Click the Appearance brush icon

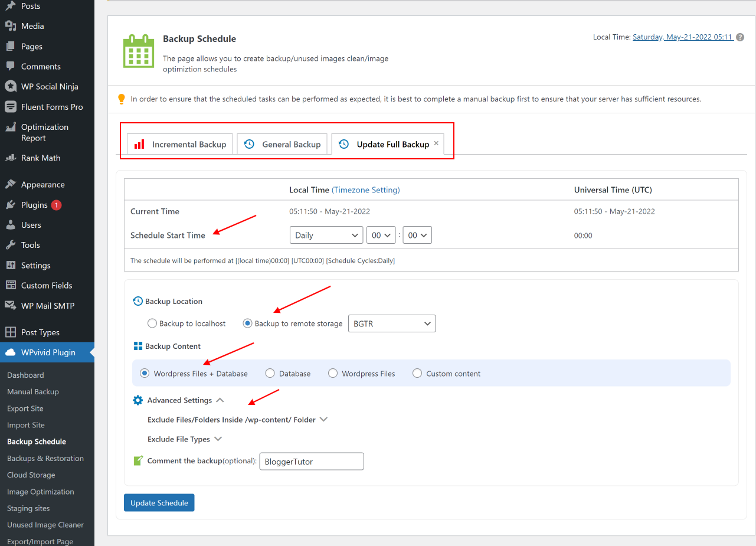pyautogui.click(x=11, y=184)
